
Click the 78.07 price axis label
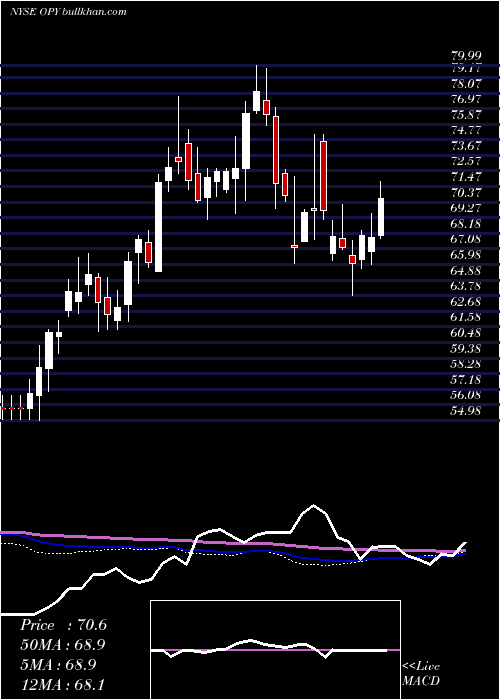[x=466, y=84]
